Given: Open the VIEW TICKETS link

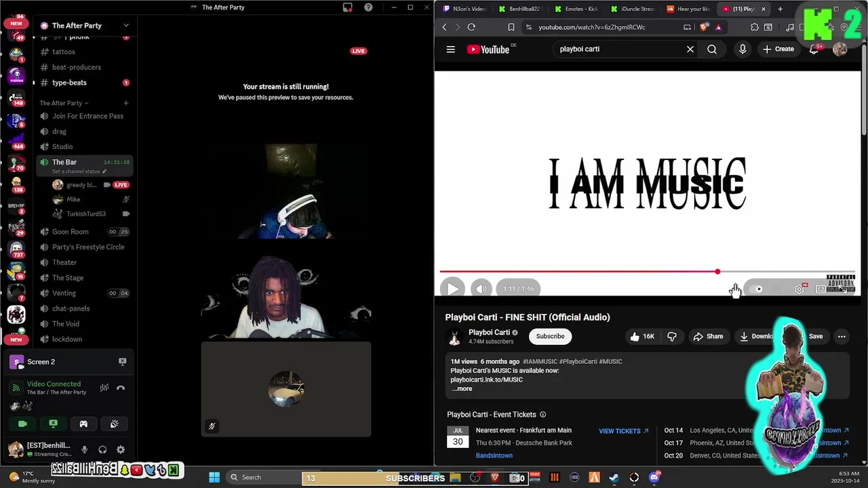Looking at the screenshot, I should tap(623, 431).
